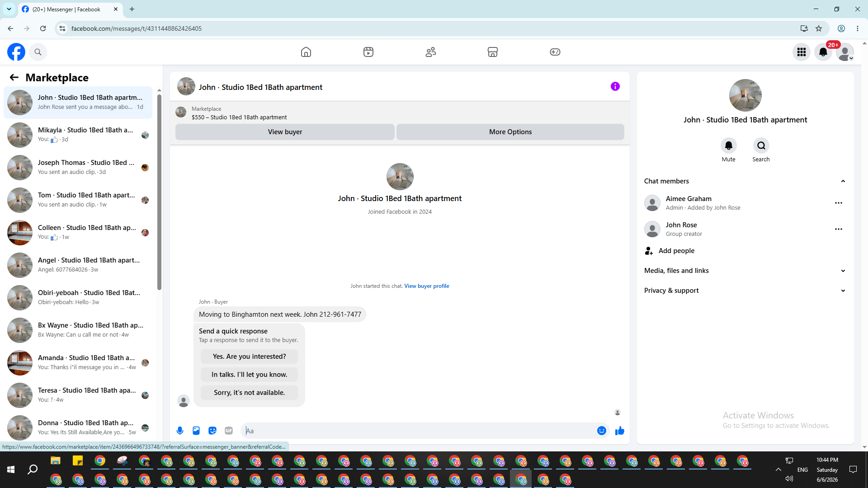Choose a GIF icon
Image resolution: width=868 pixels, height=488 pixels.
(x=229, y=431)
